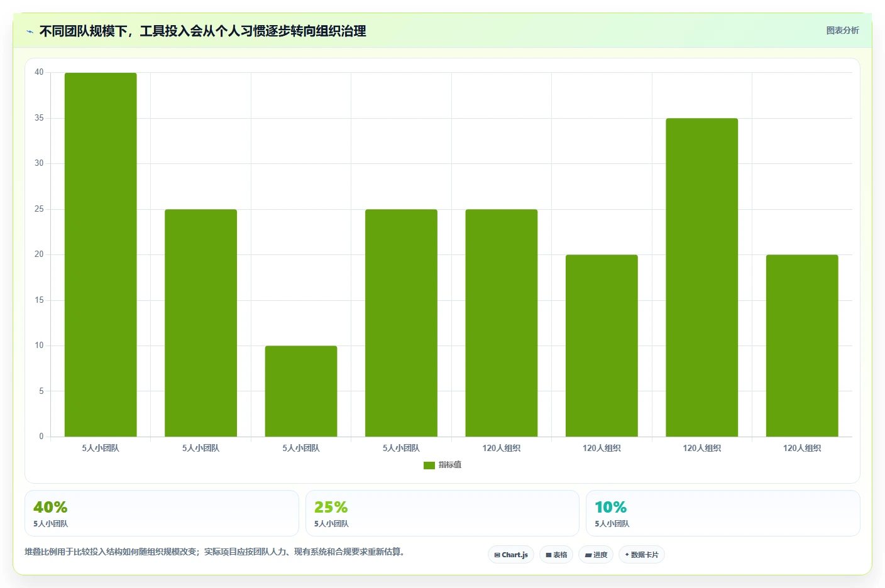Open the Chart.js chip

coord(511,555)
